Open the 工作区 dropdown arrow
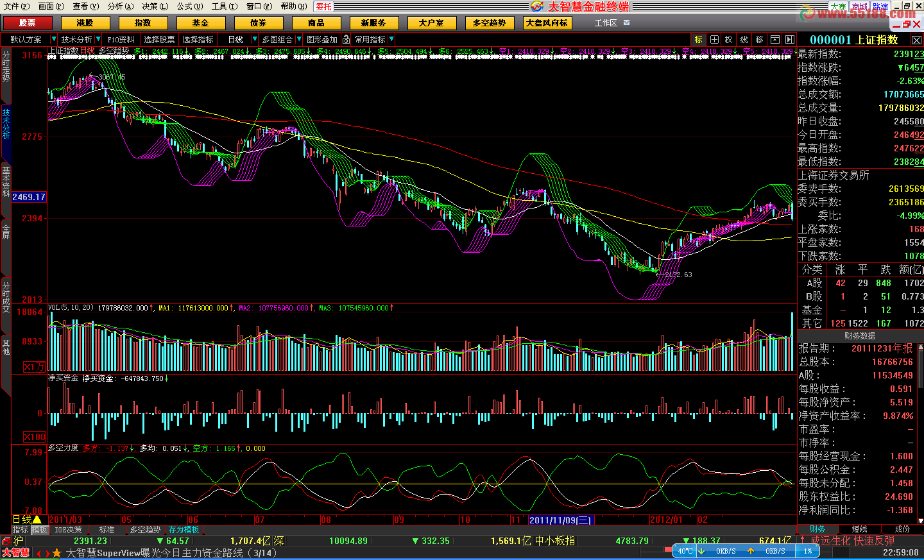 pos(627,23)
